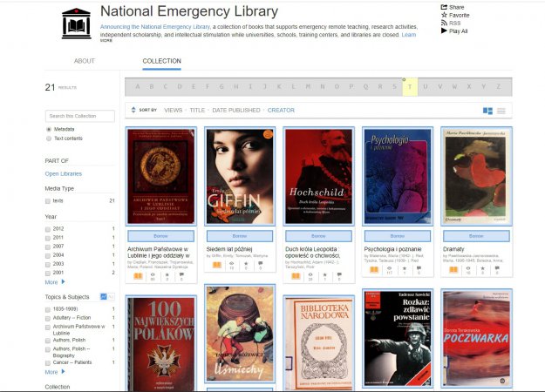Screen dimensions: 545x392
Task: Toggle Topics & Subjects sort-by-count icon
Action: [104, 296]
